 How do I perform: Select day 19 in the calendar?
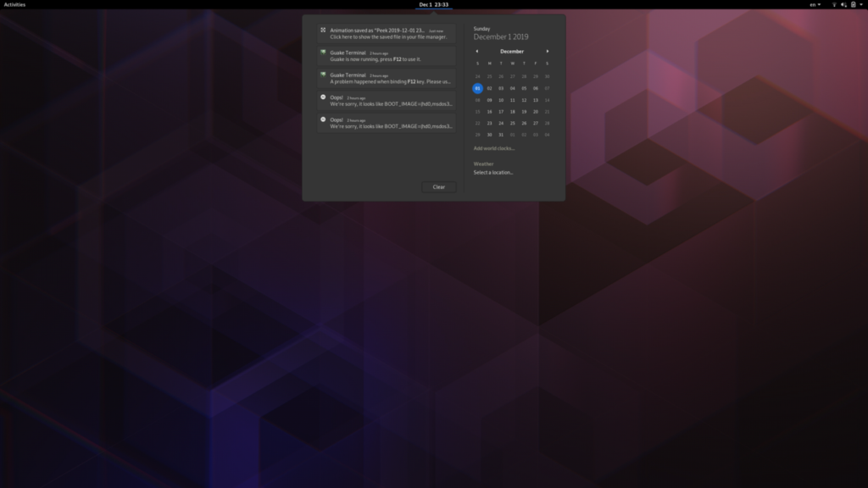(x=524, y=112)
